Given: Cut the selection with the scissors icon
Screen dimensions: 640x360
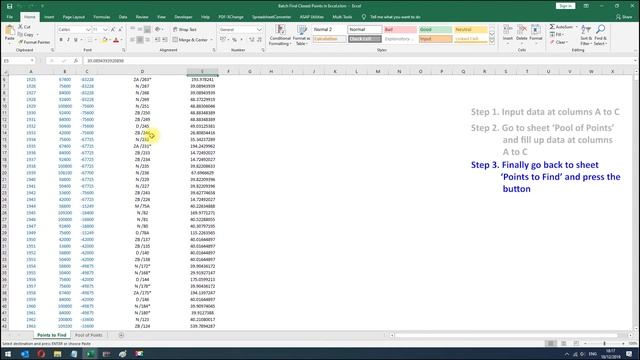Looking at the screenshot, I should (x=20, y=27).
